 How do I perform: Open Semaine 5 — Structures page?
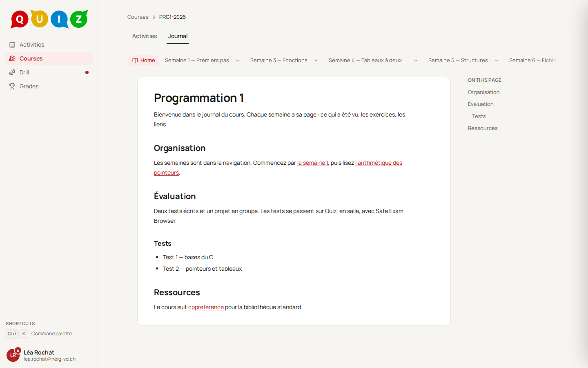pyautogui.click(x=458, y=61)
